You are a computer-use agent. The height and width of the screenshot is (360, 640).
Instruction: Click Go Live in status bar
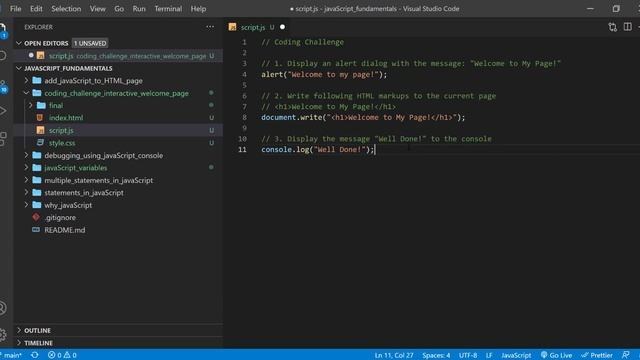pos(556,355)
